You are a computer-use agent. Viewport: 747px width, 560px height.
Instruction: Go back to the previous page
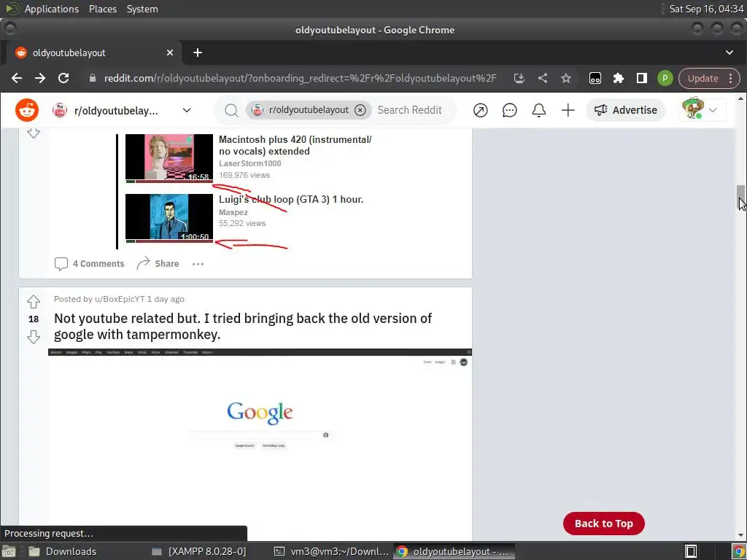coord(17,78)
